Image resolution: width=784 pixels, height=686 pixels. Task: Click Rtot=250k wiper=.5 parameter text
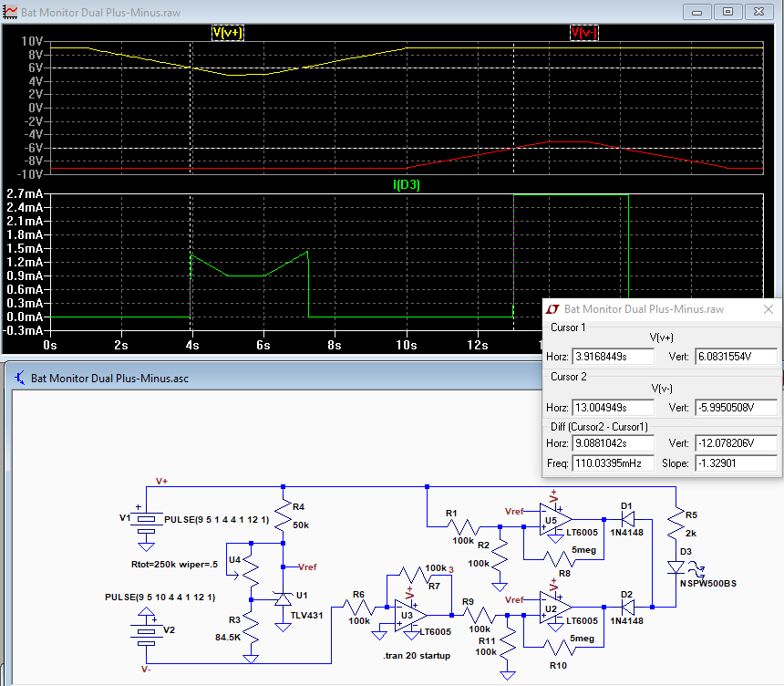pos(174,565)
